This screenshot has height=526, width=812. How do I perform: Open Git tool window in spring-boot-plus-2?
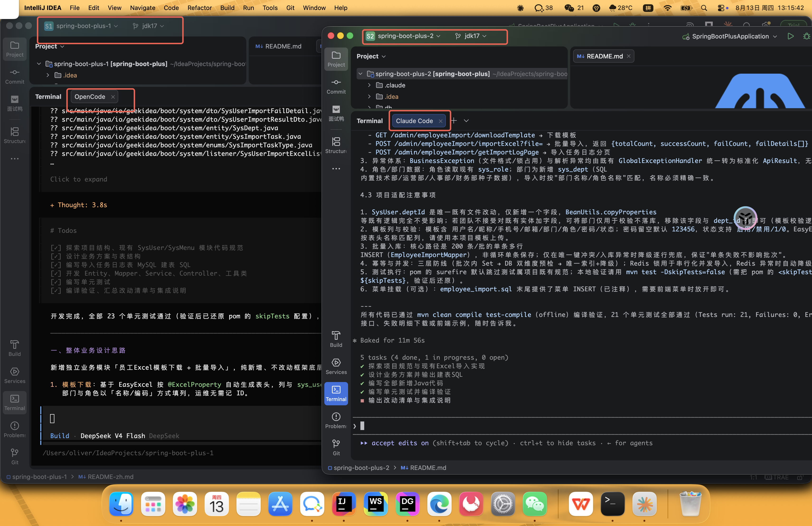[x=336, y=448]
